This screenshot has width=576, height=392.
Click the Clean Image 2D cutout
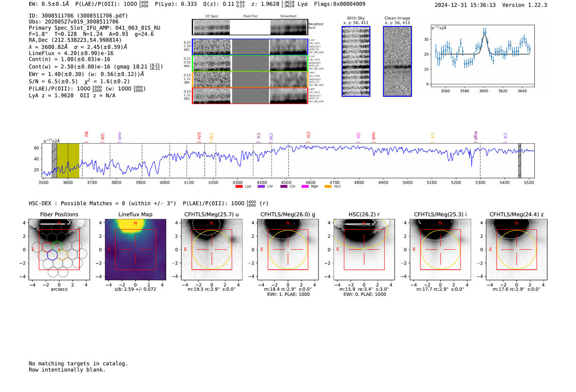[397, 61]
